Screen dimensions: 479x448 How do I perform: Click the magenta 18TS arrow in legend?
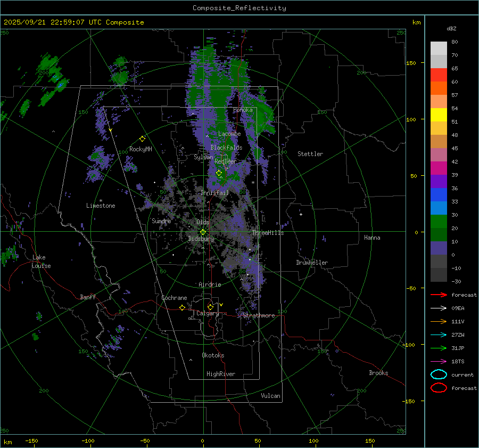click(x=439, y=361)
